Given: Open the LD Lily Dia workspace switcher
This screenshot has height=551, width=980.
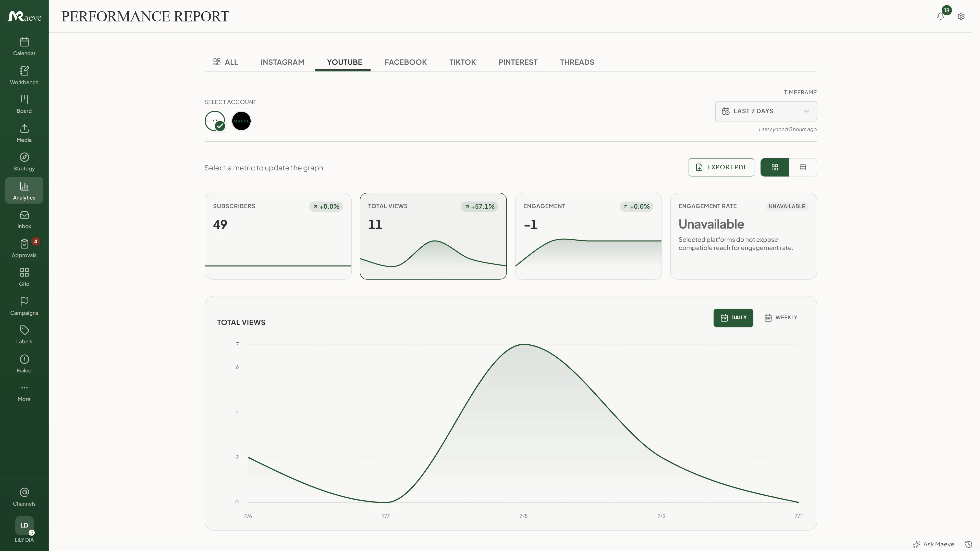Looking at the screenshot, I should [x=24, y=529].
